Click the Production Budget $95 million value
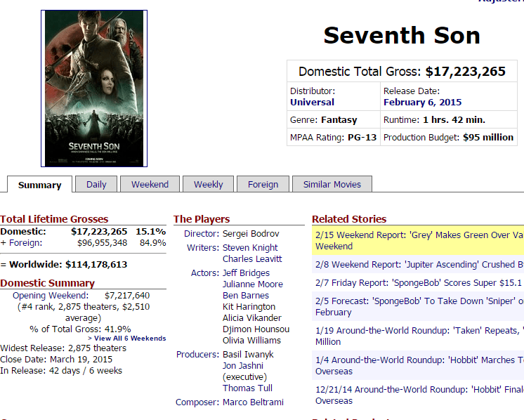This screenshot has height=420, width=524. 488,138
